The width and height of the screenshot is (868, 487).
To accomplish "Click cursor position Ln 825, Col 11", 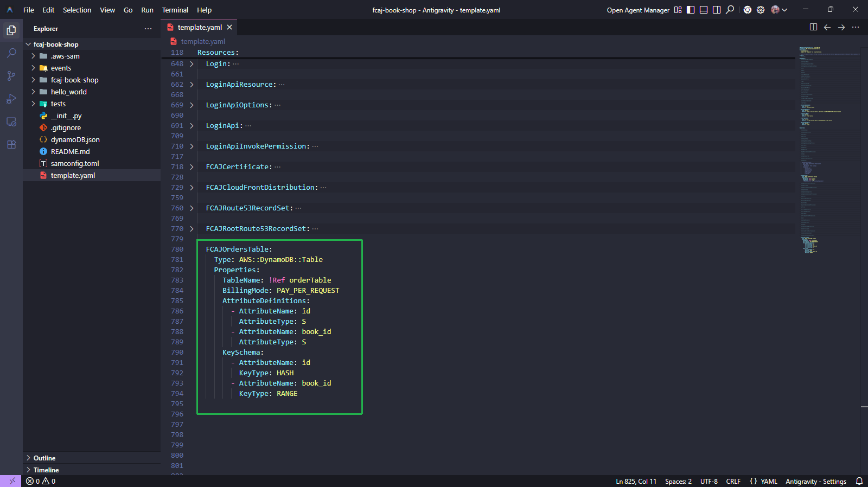I will (636, 481).
